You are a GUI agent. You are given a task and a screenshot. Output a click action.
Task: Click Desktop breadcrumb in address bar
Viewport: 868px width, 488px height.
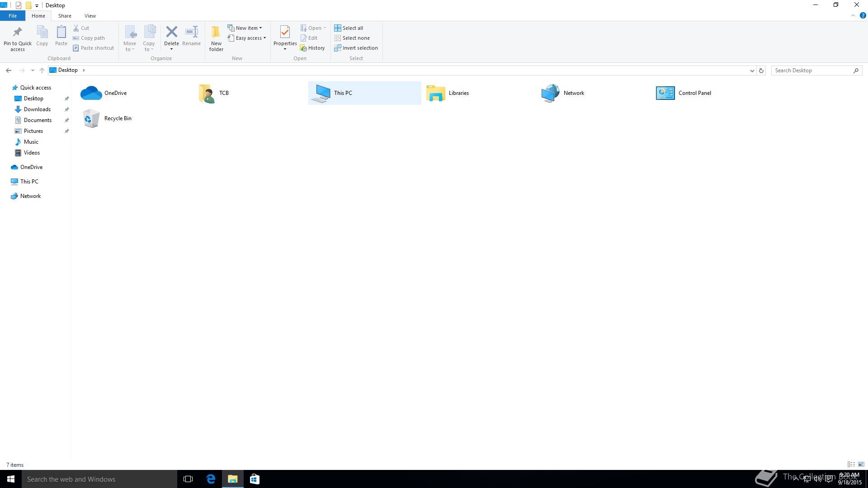tap(68, 70)
